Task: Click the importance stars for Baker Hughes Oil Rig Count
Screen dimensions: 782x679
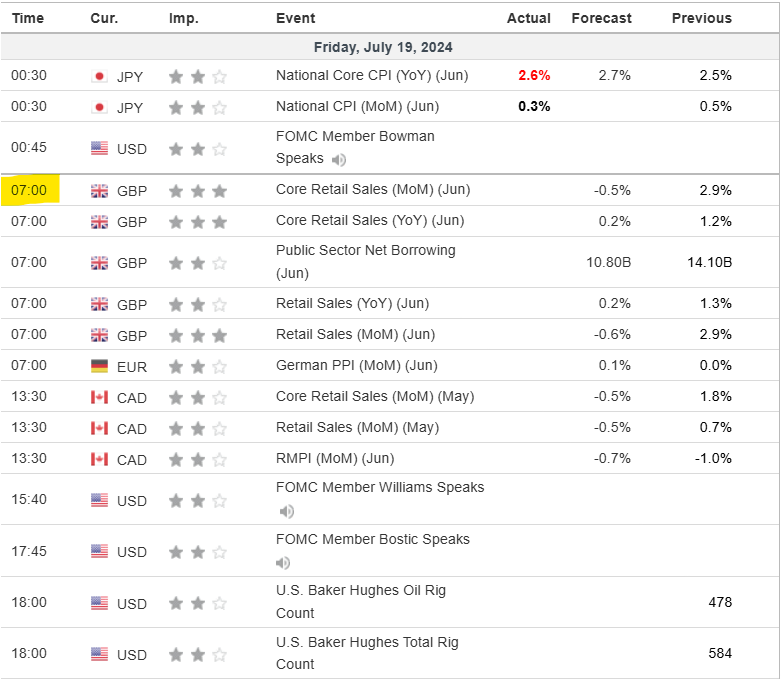Action: click(x=198, y=604)
